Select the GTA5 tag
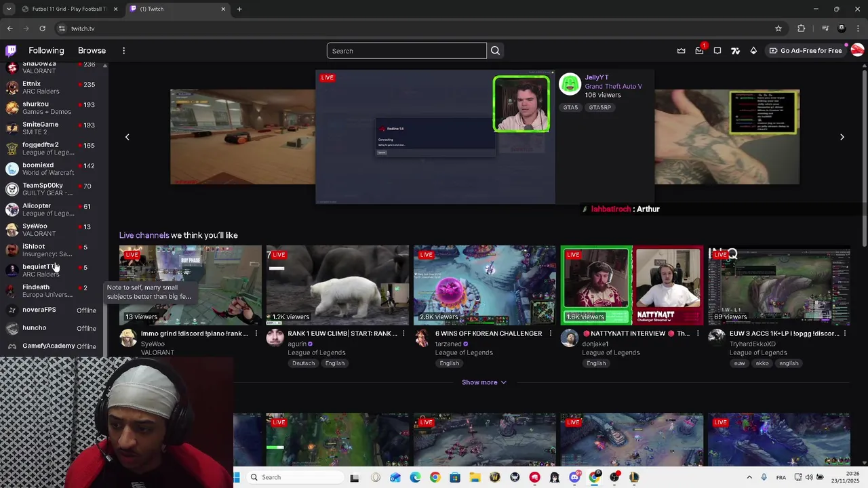The width and height of the screenshot is (868, 488). [570, 107]
